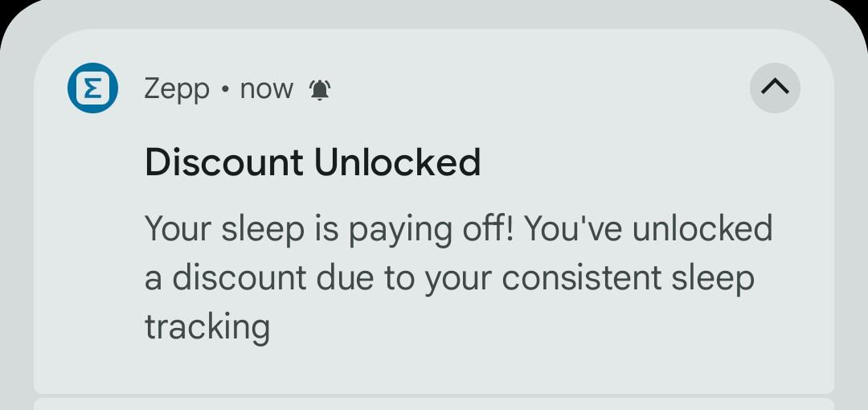The width and height of the screenshot is (868, 410).
Task: Click the dot separator between Zepp and now
Action: pos(225,89)
